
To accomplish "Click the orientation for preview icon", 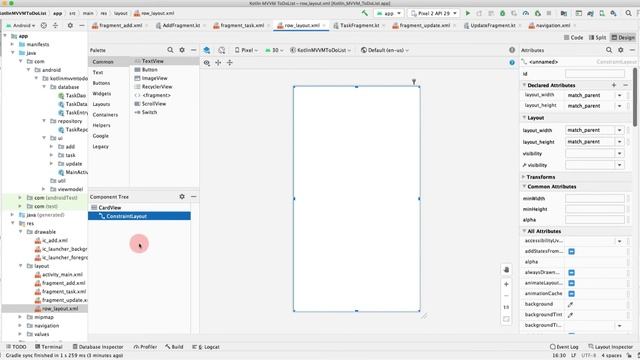I will coord(222,50).
